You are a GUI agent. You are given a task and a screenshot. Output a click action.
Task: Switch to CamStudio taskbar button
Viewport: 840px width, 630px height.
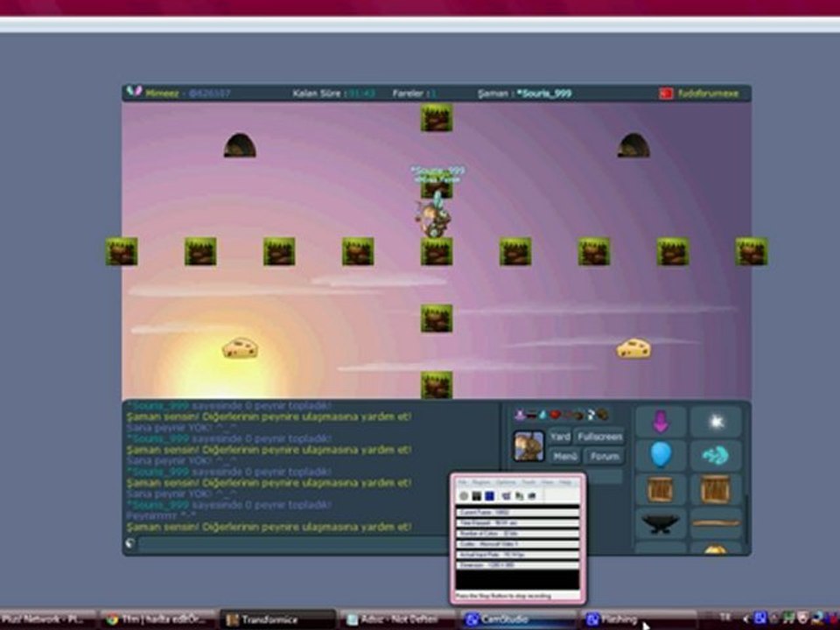(x=518, y=619)
